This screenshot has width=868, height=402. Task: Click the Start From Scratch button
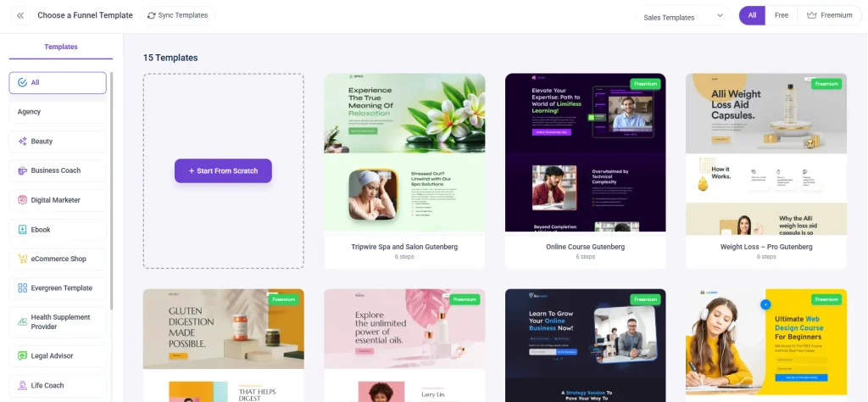pos(223,170)
